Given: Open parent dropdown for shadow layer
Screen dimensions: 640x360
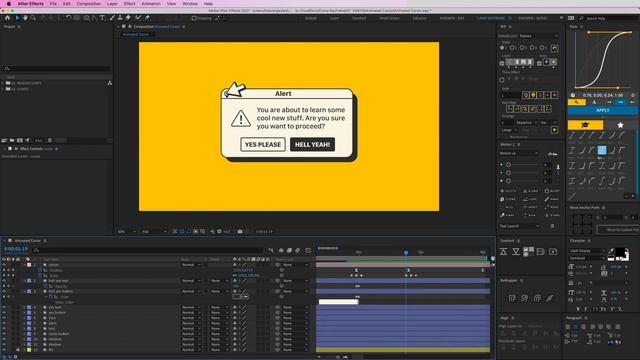Looking at the screenshot, I should [x=296, y=344].
